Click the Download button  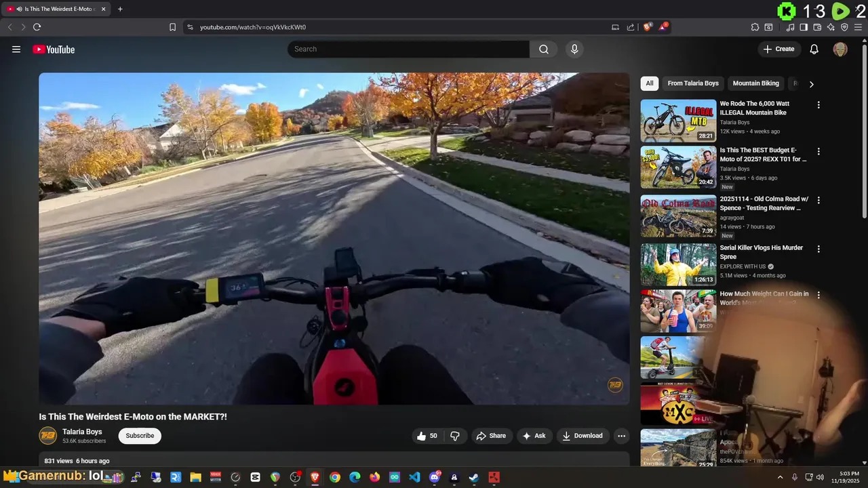click(583, 436)
